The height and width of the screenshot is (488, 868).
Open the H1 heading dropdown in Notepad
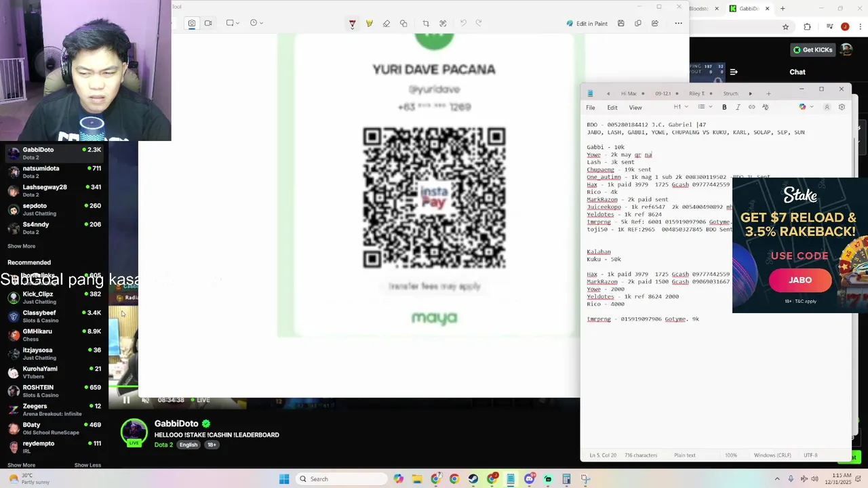coord(679,107)
